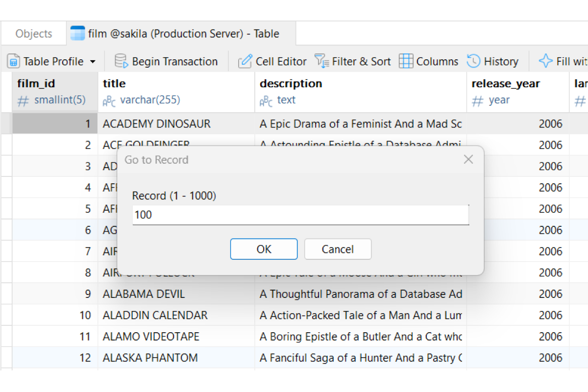Switch to the Objects tab
The image size is (588, 392).
[33, 34]
